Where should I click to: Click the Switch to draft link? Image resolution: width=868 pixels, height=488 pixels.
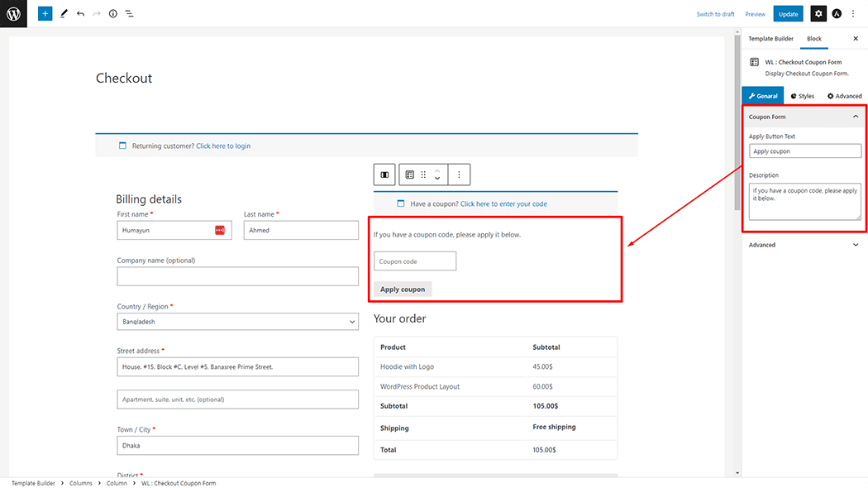pyautogui.click(x=715, y=14)
